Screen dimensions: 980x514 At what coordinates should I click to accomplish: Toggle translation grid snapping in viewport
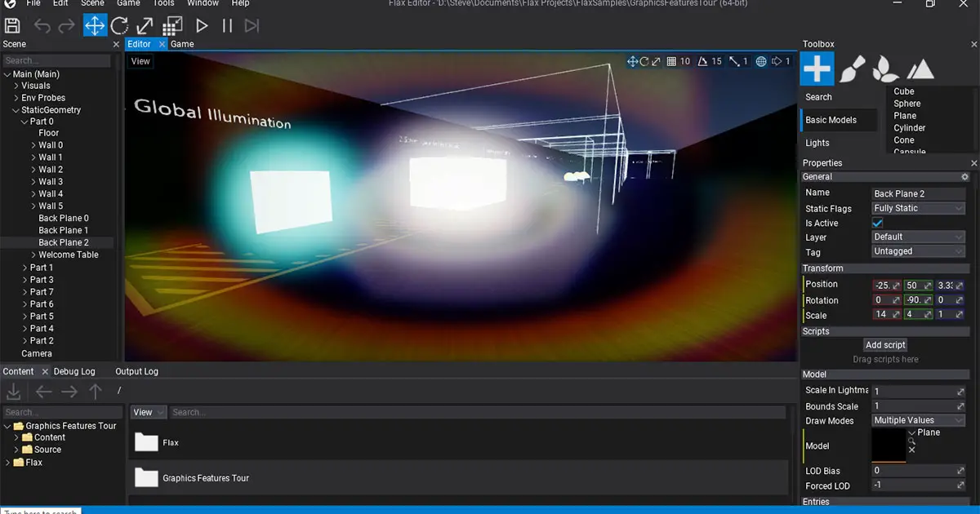[671, 61]
